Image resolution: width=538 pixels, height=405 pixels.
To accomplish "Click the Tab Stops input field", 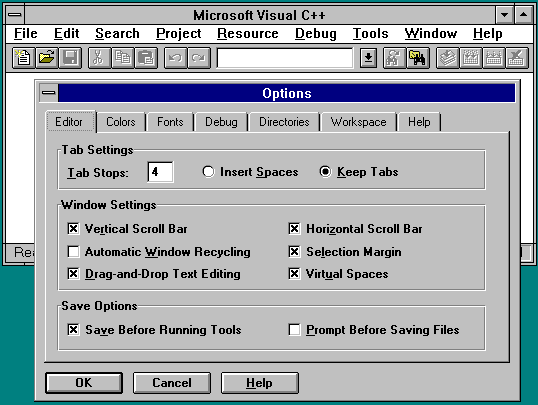I will pyautogui.click(x=160, y=172).
